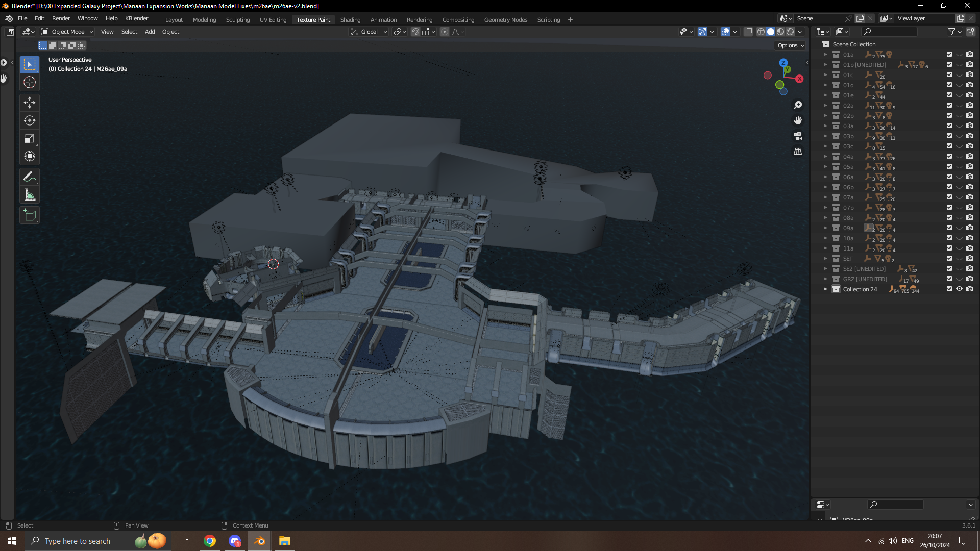Select the Cursor tool
The image size is (980, 551).
coord(30,82)
